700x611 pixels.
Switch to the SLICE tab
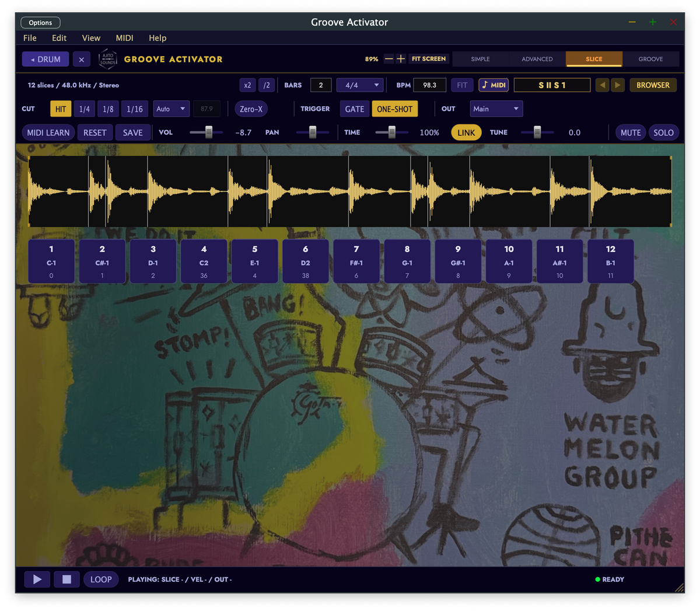(x=594, y=59)
